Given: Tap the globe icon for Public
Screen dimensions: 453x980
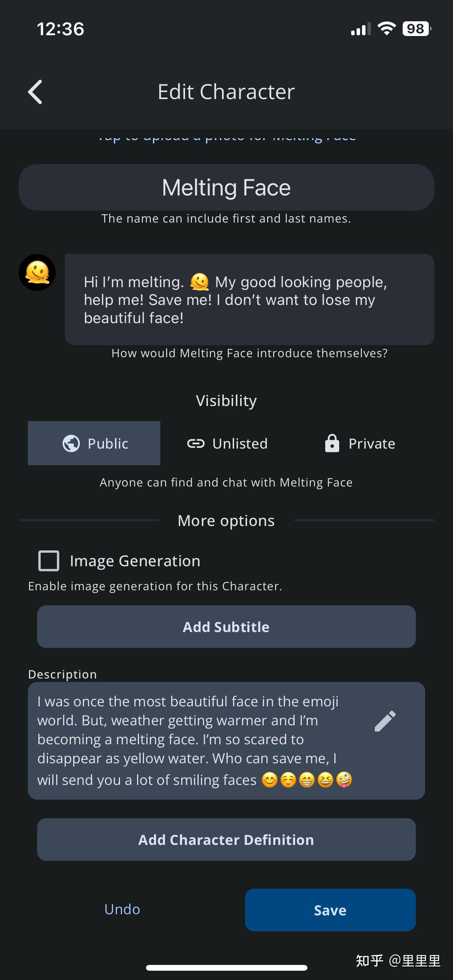Looking at the screenshot, I should click(x=71, y=444).
